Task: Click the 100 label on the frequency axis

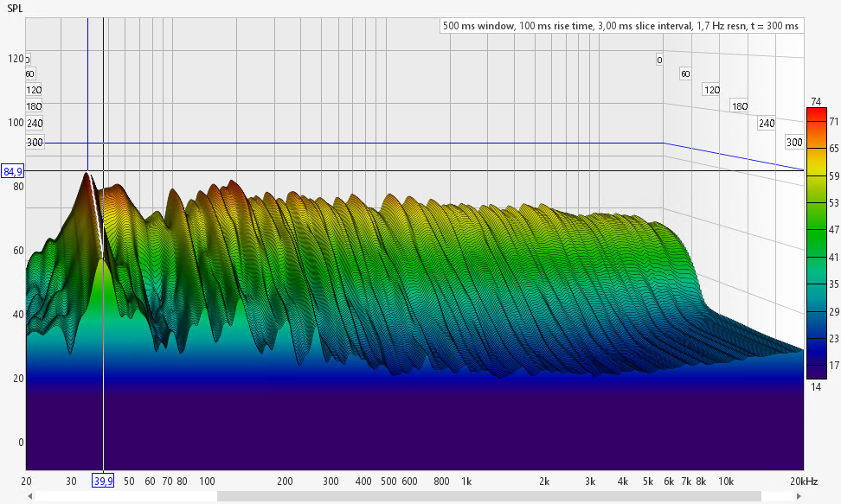Action: 207,482
